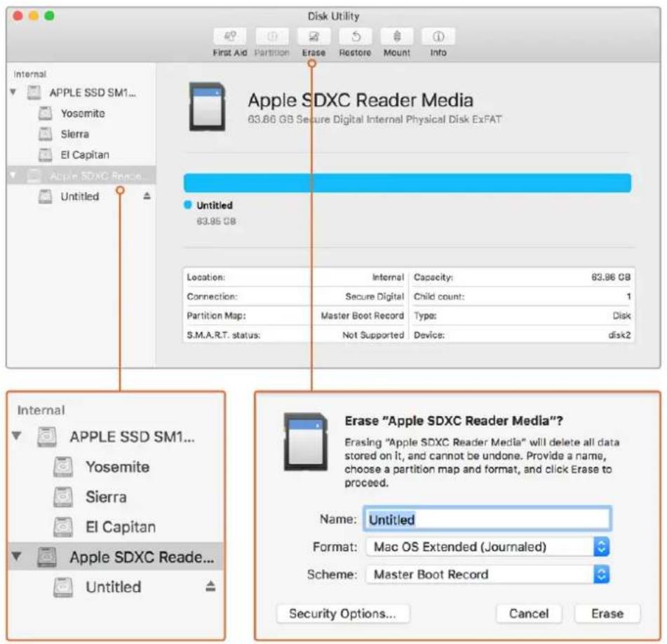Click the Restore toolbar icon
The width and height of the screenshot is (667, 644).
point(355,36)
